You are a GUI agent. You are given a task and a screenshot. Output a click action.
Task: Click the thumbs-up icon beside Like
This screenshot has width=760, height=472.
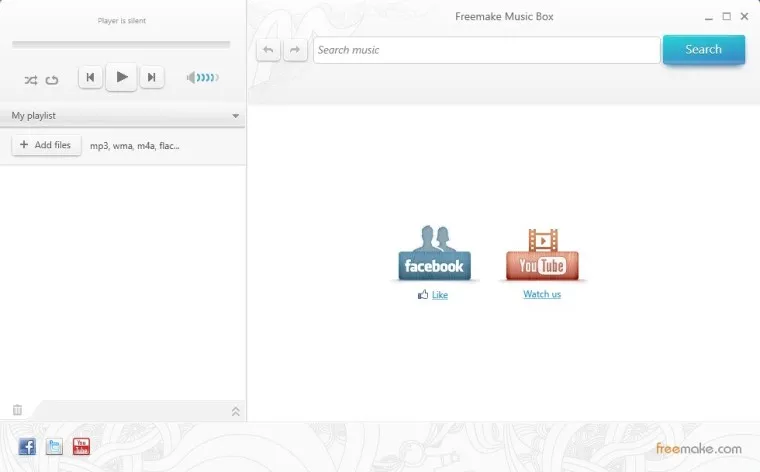(x=423, y=294)
